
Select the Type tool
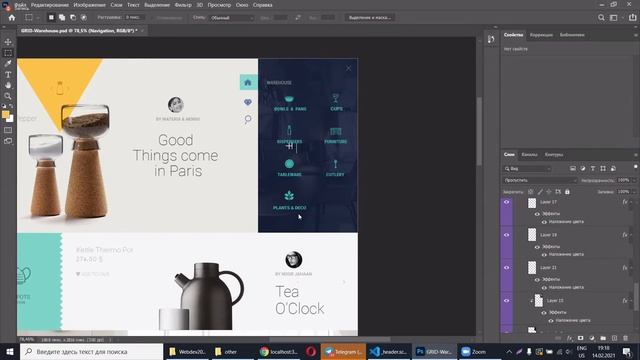click(8, 75)
